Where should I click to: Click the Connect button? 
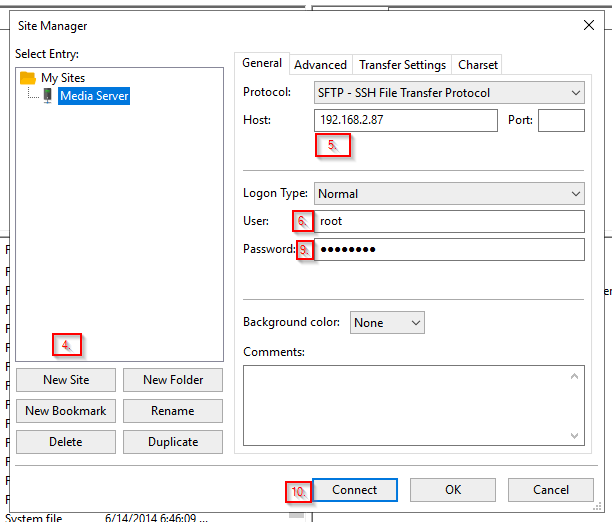point(355,490)
